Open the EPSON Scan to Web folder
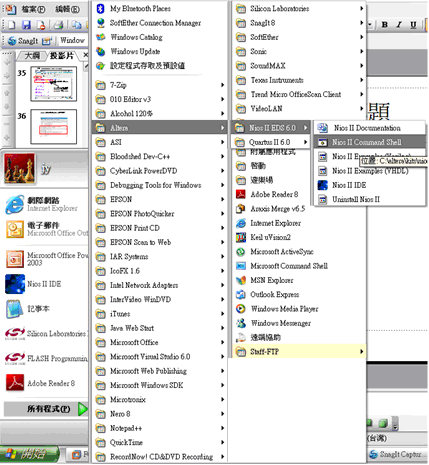The width and height of the screenshot is (429, 465). pyautogui.click(x=160, y=242)
